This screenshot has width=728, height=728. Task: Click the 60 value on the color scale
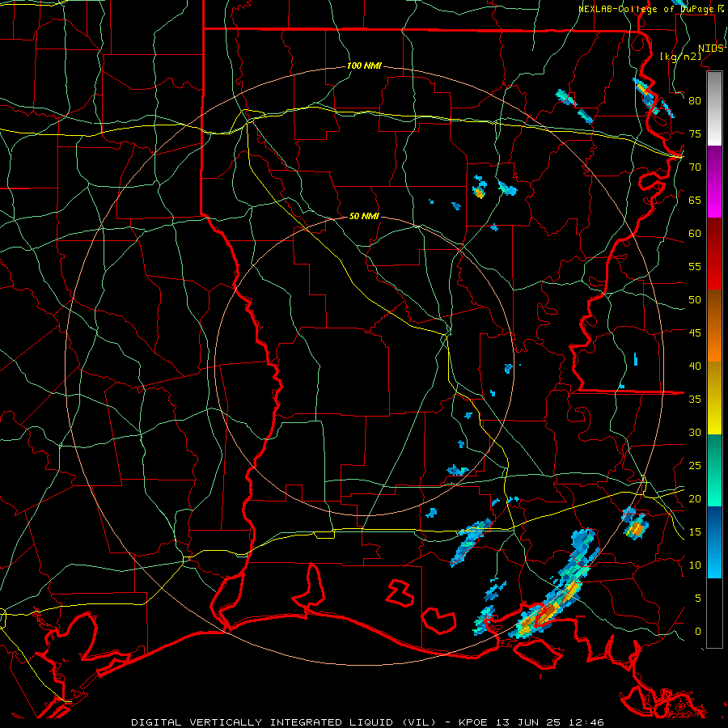point(695,234)
